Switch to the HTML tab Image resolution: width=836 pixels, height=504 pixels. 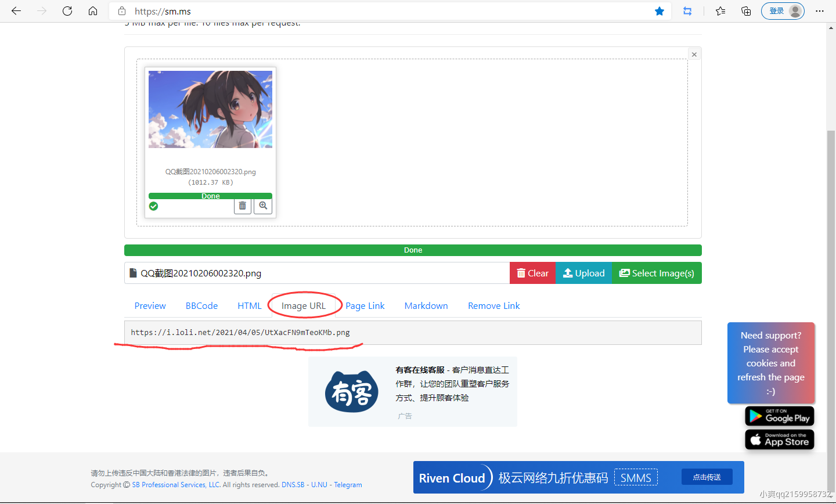[250, 306]
